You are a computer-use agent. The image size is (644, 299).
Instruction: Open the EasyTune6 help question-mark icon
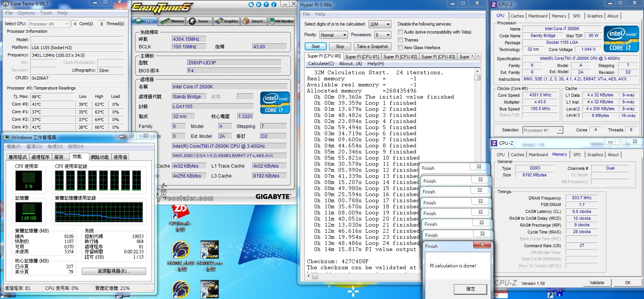(266, 5)
